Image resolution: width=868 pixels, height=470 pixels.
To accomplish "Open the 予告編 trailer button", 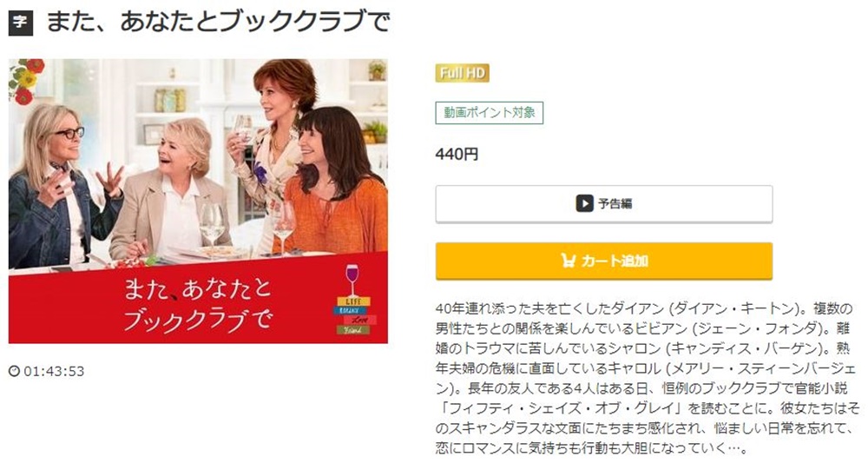I will pos(604,204).
